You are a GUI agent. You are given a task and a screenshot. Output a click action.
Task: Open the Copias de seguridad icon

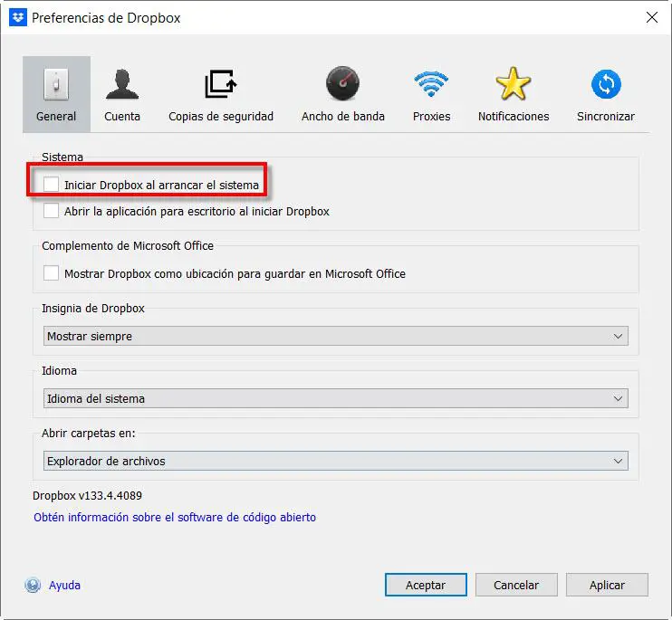click(221, 85)
